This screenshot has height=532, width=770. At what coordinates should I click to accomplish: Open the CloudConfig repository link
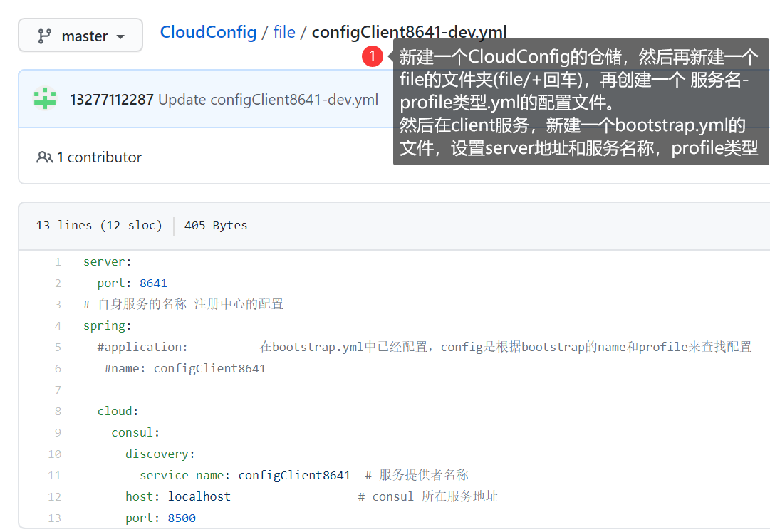coord(208,32)
